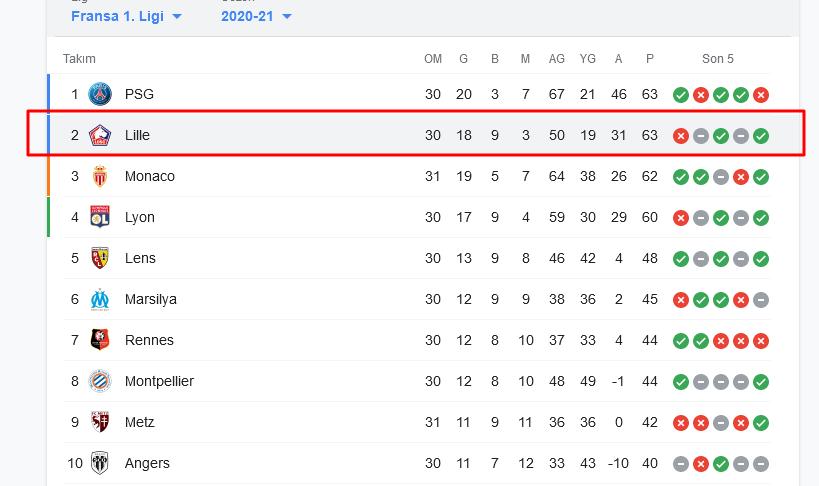Click Angers' green win icon in Son 5
819x486 pixels.
(721, 464)
